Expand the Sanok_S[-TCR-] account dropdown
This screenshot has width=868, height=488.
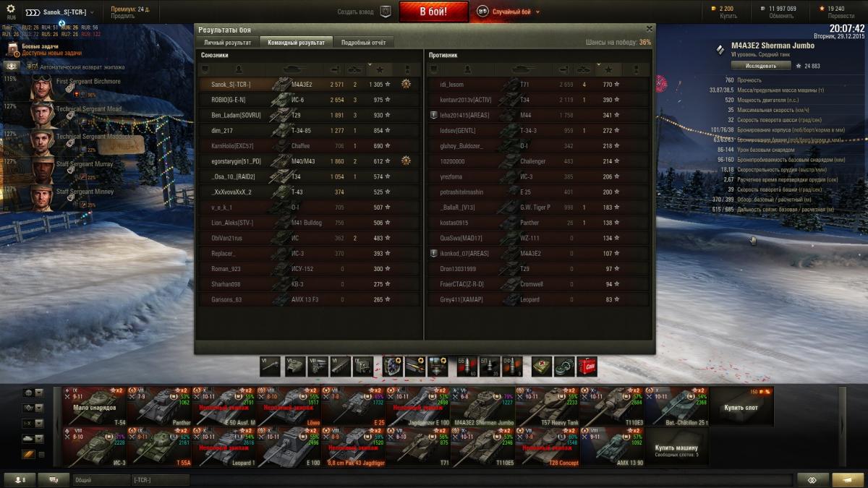(x=93, y=12)
